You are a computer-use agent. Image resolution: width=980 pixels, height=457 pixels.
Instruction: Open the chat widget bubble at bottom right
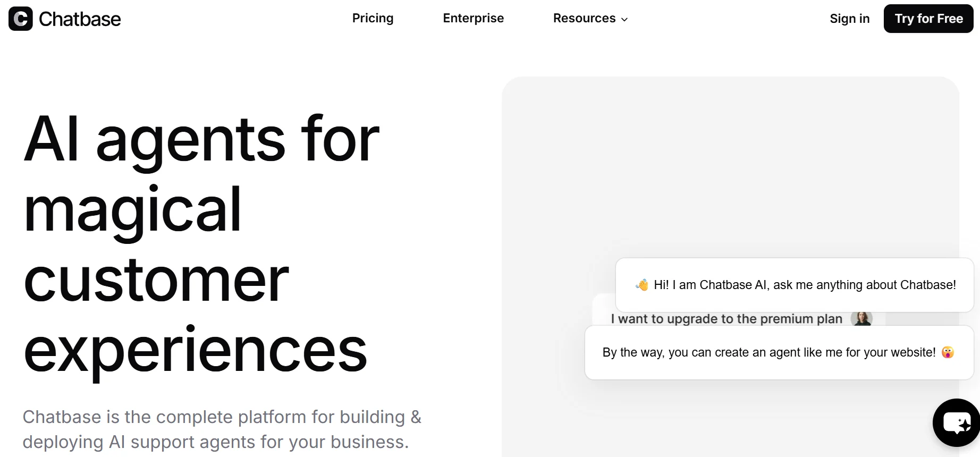(956, 422)
